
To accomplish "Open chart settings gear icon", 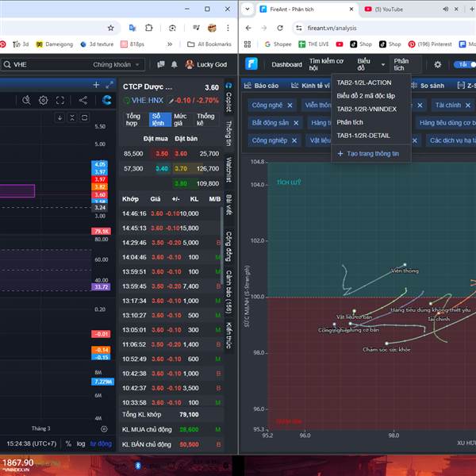I will [44, 100].
